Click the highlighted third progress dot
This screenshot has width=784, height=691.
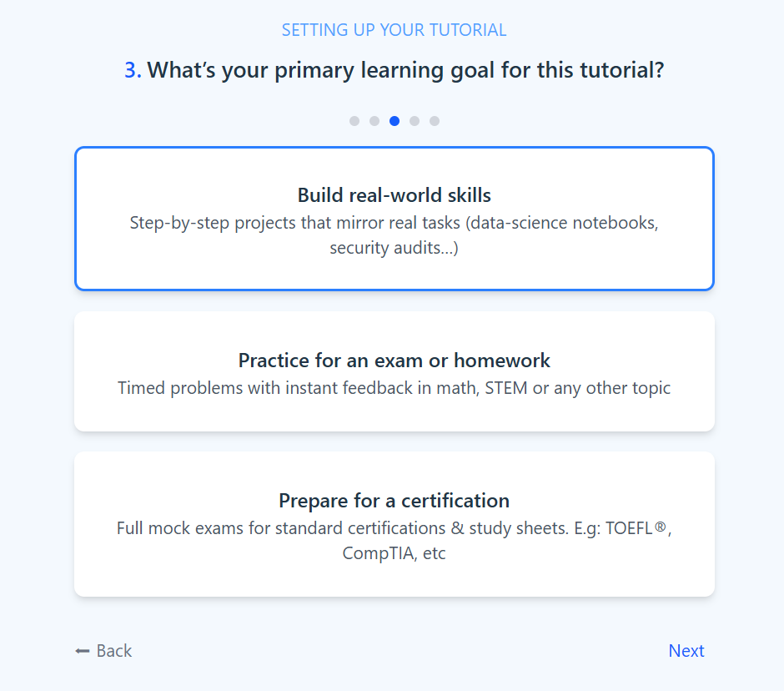(395, 121)
